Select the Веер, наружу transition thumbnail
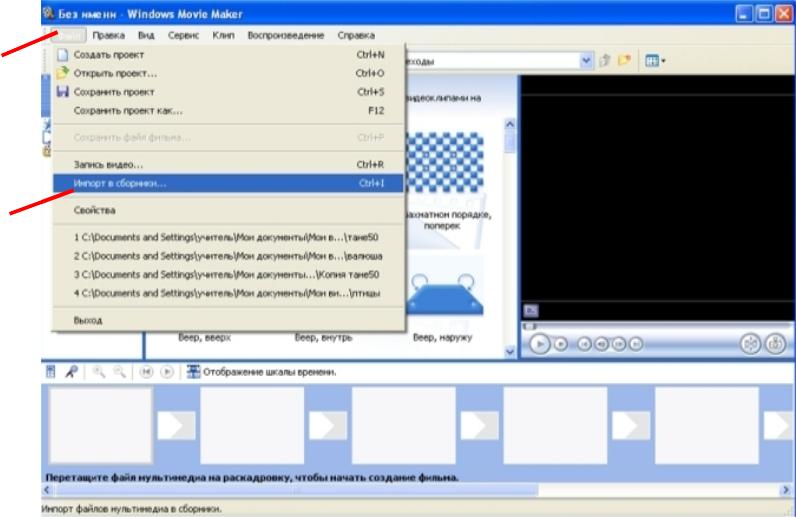796x517 pixels. (x=443, y=295)
